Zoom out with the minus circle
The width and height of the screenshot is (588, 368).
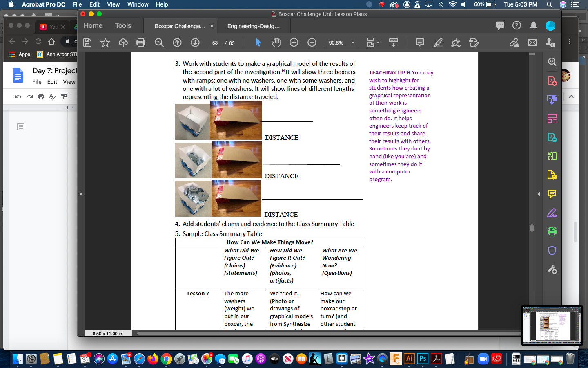pos(294,43)
